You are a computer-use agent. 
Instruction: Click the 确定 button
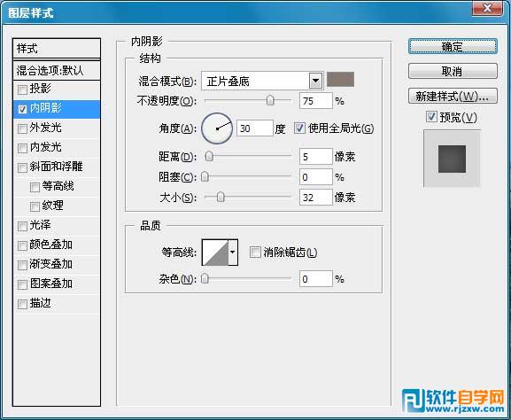click(453, 47)
